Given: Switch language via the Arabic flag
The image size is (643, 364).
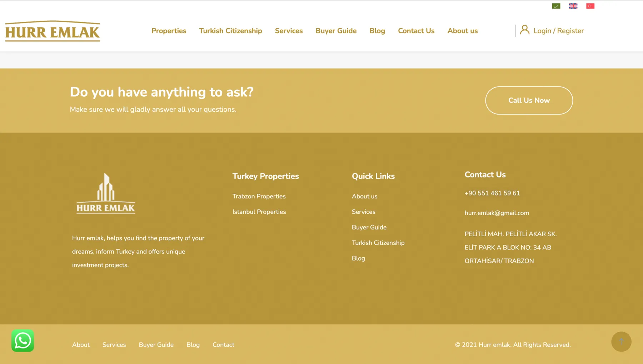Looking at the screenshot, I should coord(556,6).
